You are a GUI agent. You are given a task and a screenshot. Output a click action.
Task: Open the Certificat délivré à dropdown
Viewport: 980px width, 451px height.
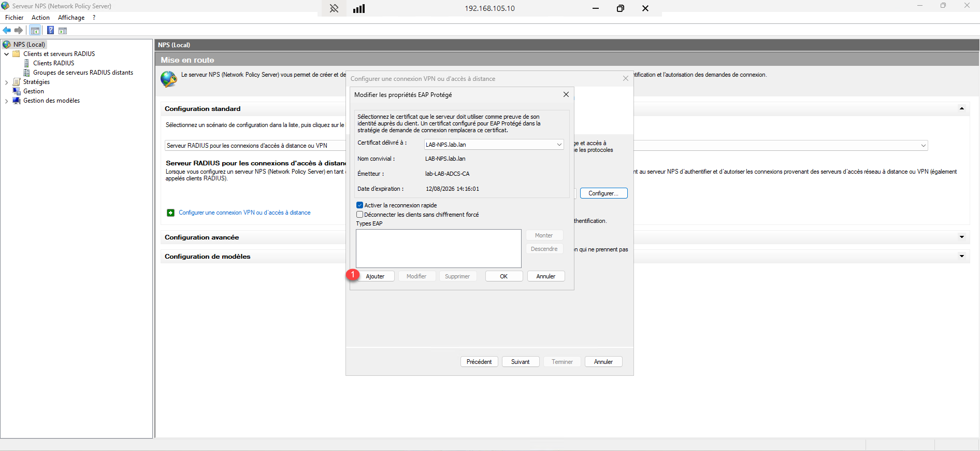[x=559, y=145]
